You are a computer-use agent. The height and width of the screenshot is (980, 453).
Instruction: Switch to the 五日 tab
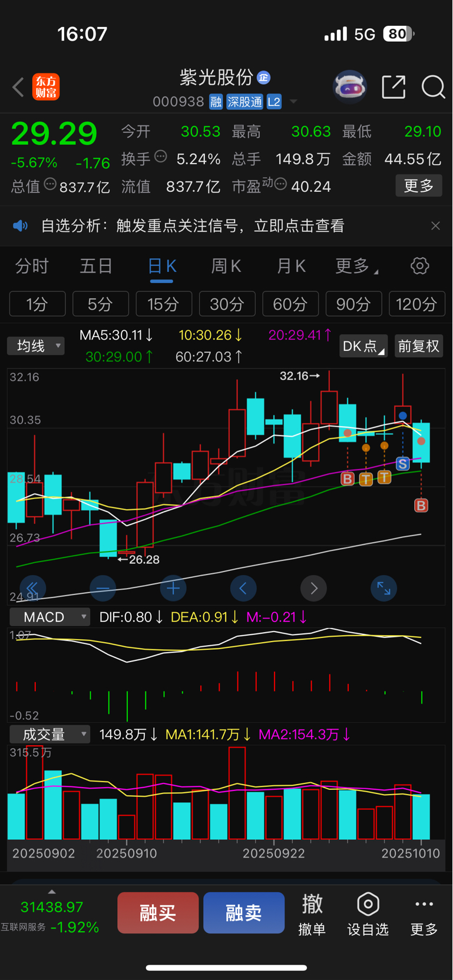click(x=96, y=266)
